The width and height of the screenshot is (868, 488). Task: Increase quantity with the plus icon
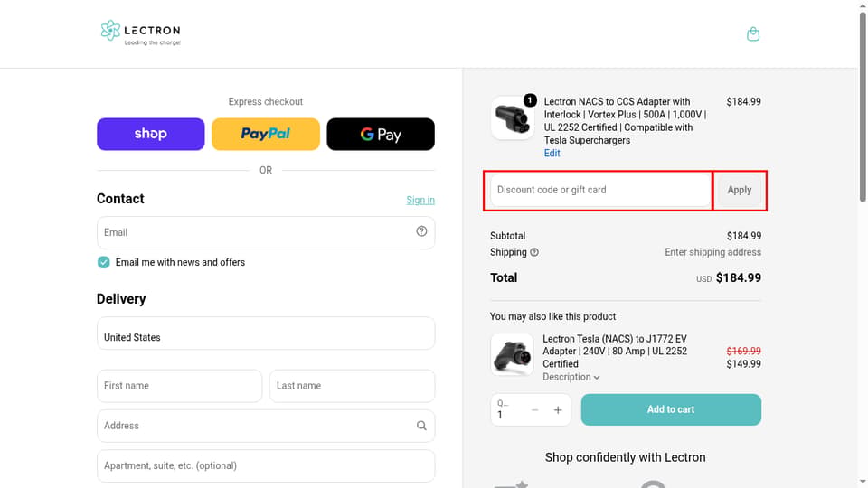pyautogui.click(x=558, y=410)
